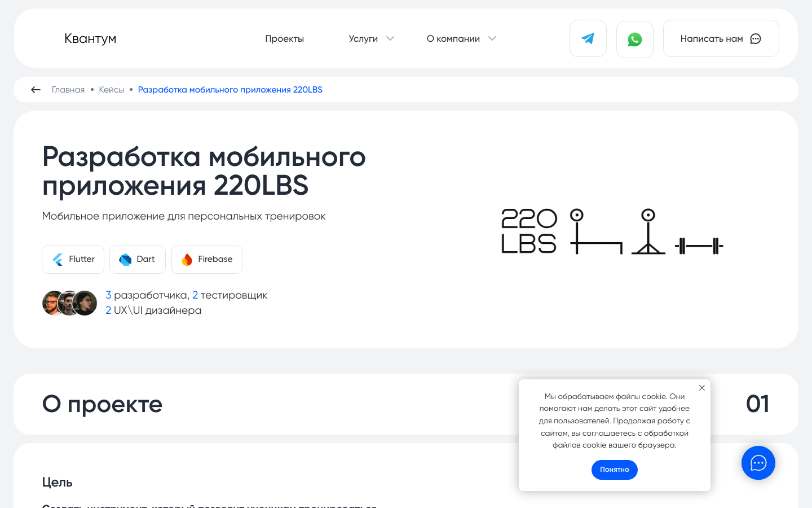Accept cookies with the Понятно button
Image resolution: width=812 pixels, height=508 pixels.
coord(615,470)
